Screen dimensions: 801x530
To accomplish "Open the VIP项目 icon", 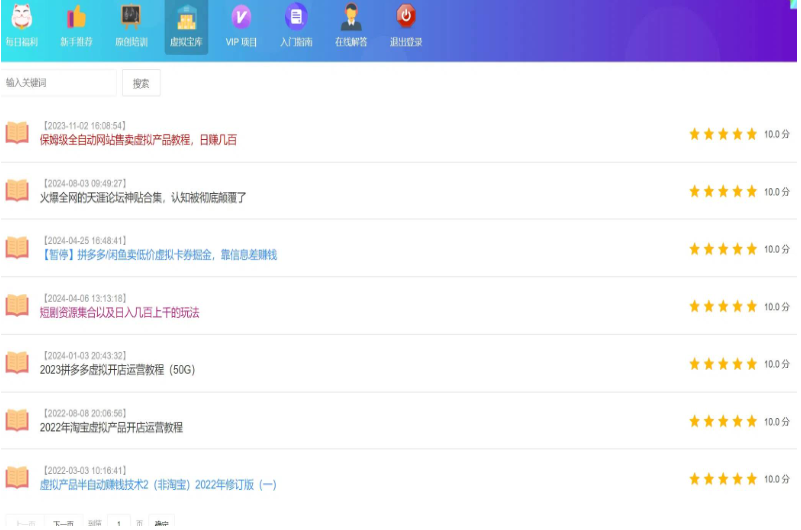I will pos(241,17).
